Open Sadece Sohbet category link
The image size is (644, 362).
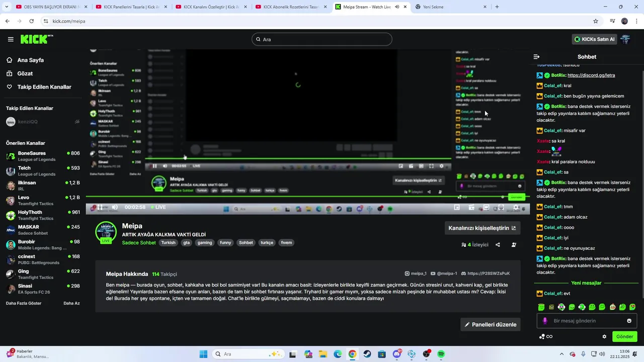(x=139, y=243)
